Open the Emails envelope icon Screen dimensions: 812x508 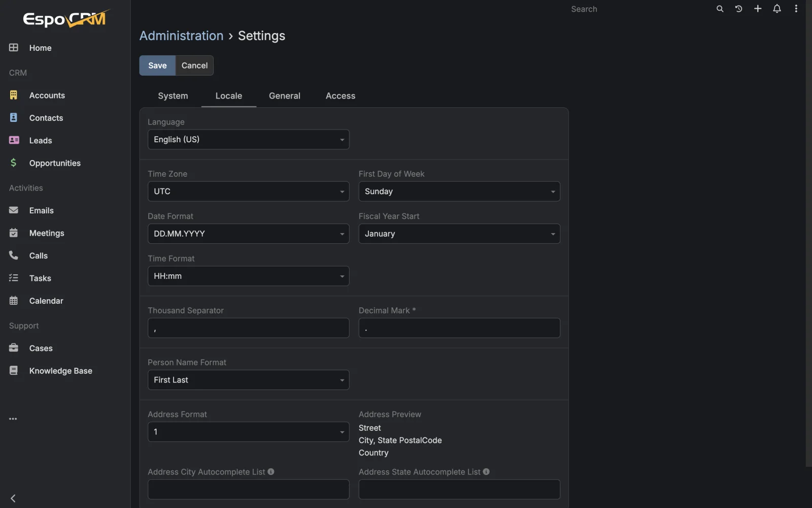tap(14, 210)
